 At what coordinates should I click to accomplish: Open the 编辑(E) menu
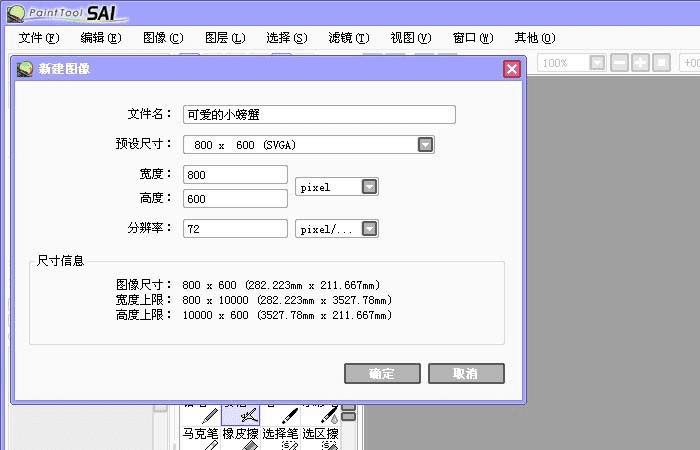[x=101, y=38]
